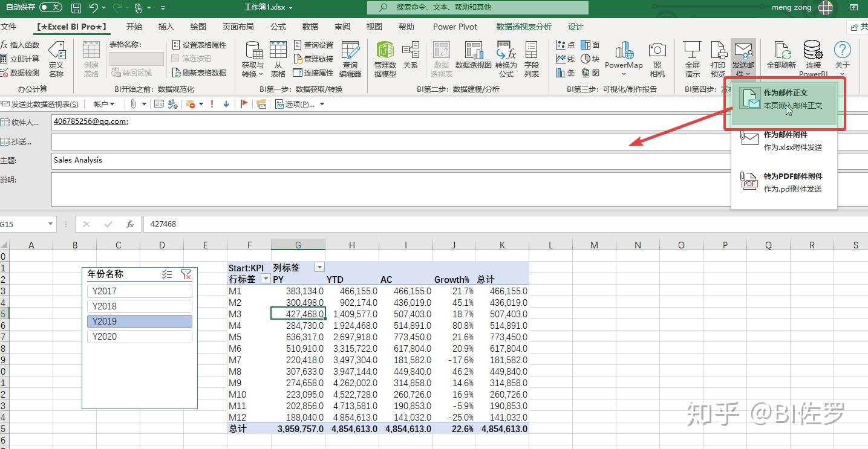This screenshot has height=449, width=868.
Task: Click the 插入函数 icon
Action: click(x=21, y=44)
